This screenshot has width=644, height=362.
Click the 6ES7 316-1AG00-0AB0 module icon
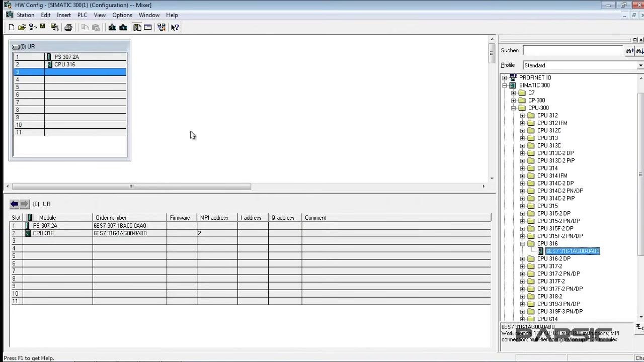point(540,251)
